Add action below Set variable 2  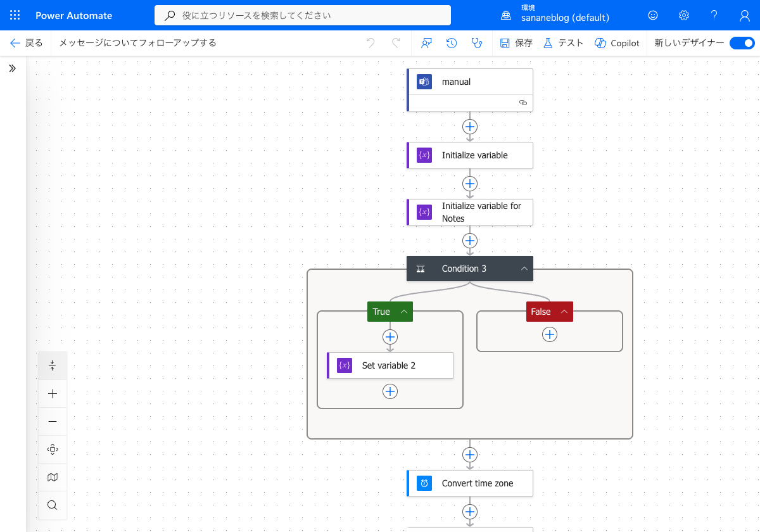[x=390, y=392]
